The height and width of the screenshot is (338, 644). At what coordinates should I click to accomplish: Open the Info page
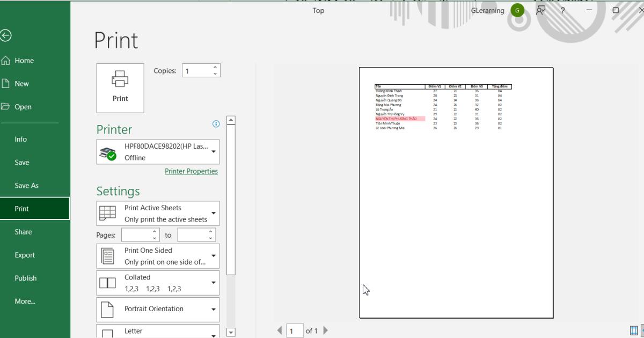35,139
